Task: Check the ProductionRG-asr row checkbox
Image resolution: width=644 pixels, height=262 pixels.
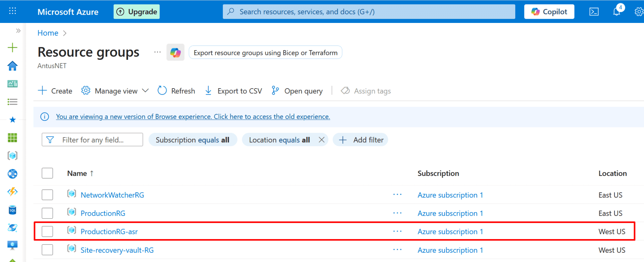Action: pos(47,232)
